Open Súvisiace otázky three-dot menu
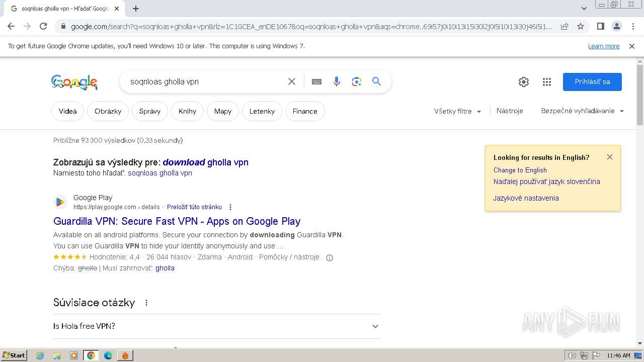Image resolution: width=644 pixels, height=362 pixels. (146, 303)
